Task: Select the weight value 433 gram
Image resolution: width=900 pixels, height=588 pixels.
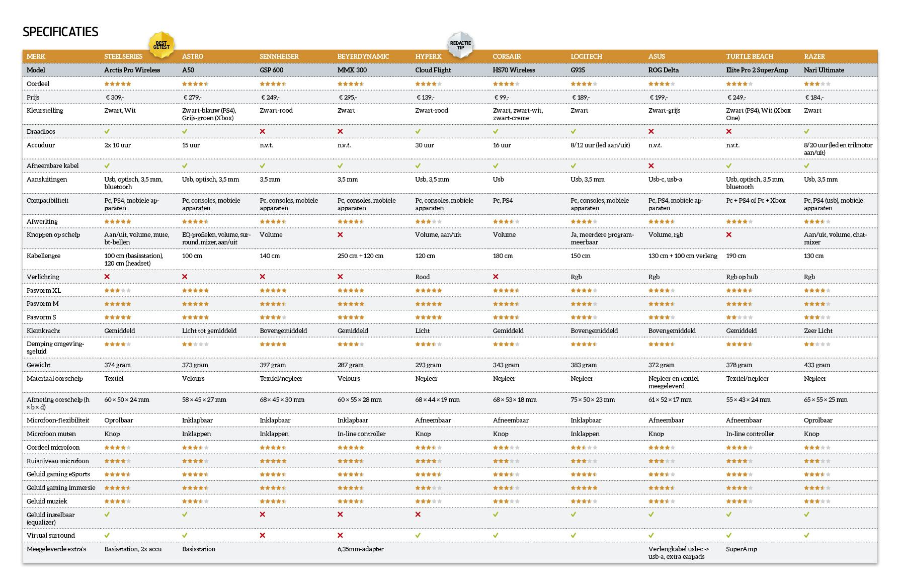Action: coord(817,365)
